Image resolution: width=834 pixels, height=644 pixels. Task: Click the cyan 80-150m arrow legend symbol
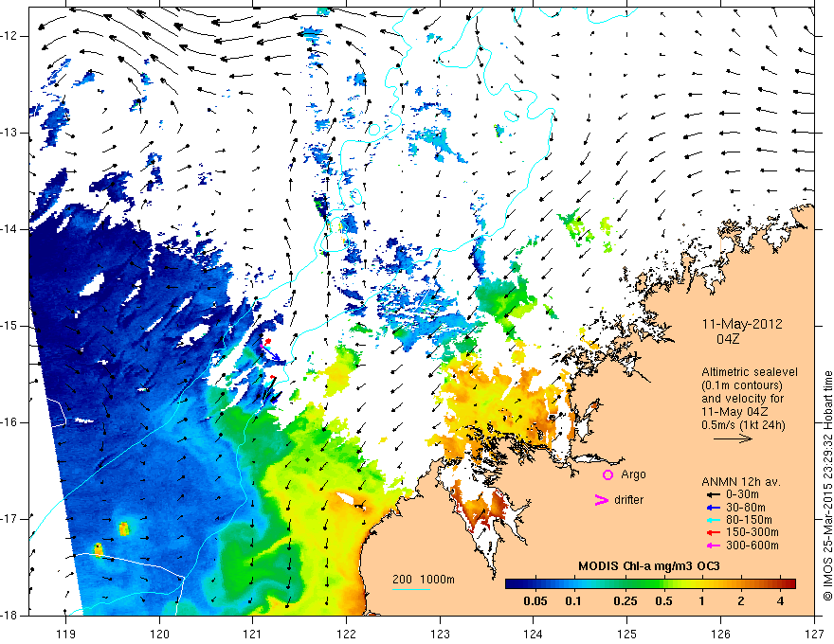[x=714, y=520]
